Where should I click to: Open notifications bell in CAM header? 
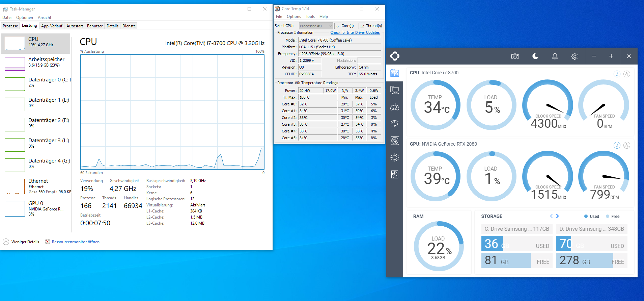tap(555, 56)
